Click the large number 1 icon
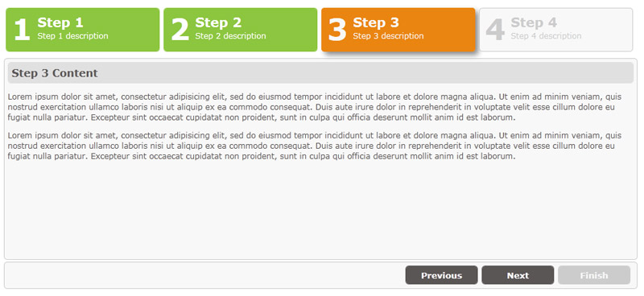The width and height of the screenshot is (644, 296). tap(23, 30)
